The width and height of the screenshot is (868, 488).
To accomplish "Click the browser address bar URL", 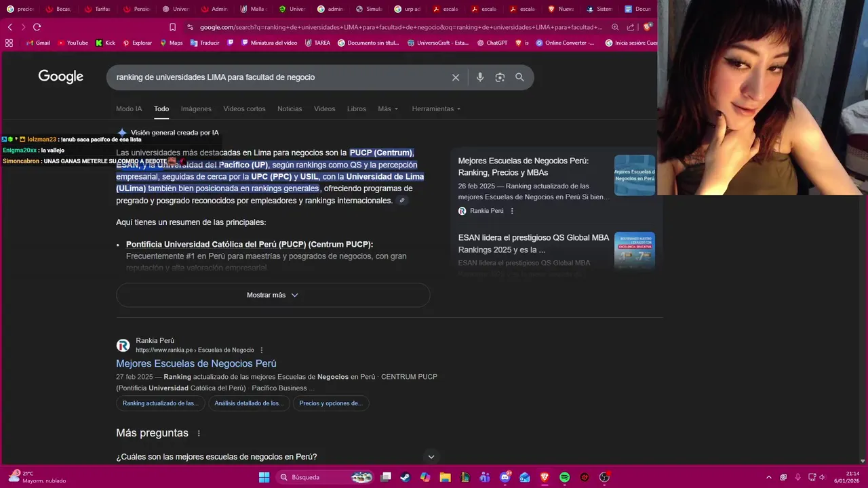I will (401, 27).
